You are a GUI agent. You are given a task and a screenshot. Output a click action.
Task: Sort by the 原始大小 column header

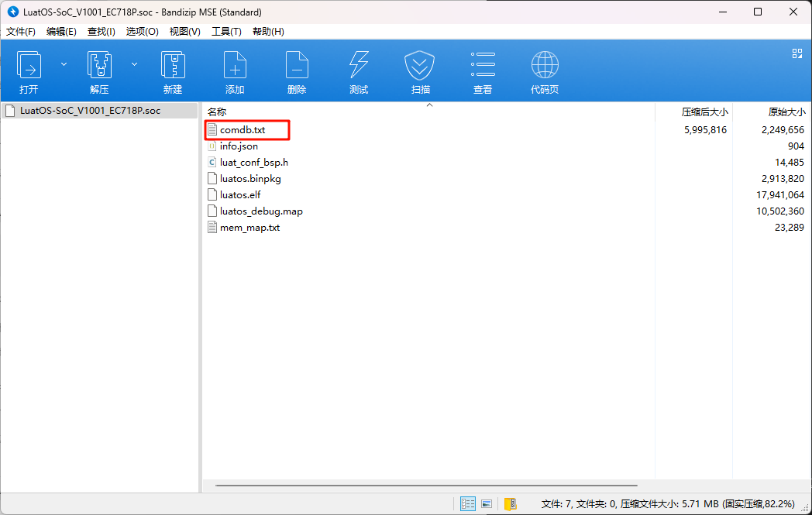[786, 112]
